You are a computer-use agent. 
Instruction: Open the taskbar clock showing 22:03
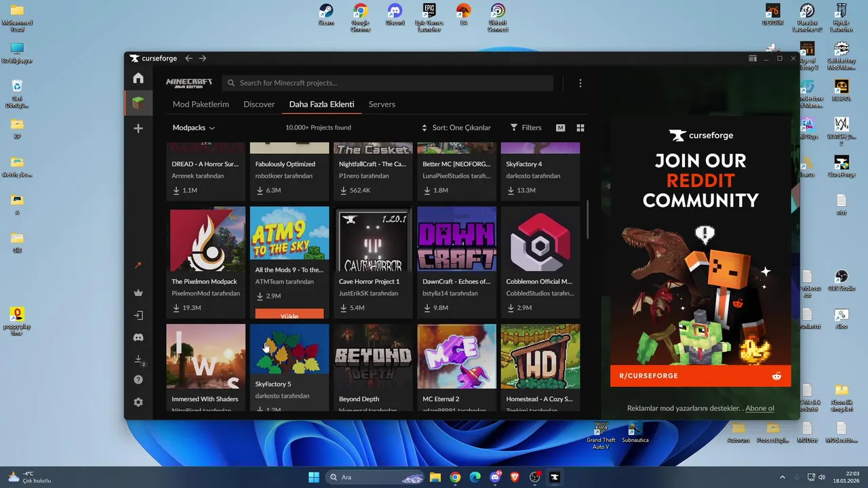click(x=848, y=477)
